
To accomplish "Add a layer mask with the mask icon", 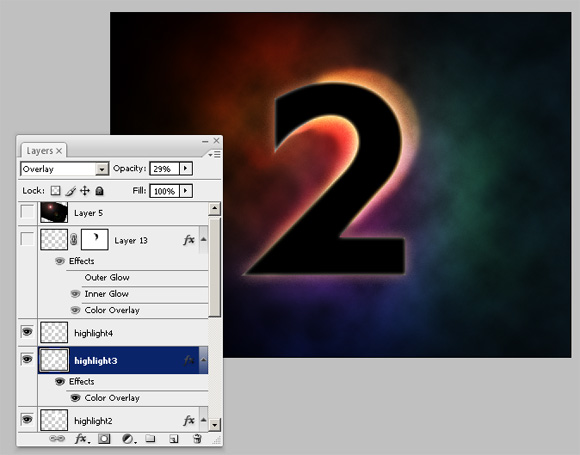I will [x=104, y=439].
